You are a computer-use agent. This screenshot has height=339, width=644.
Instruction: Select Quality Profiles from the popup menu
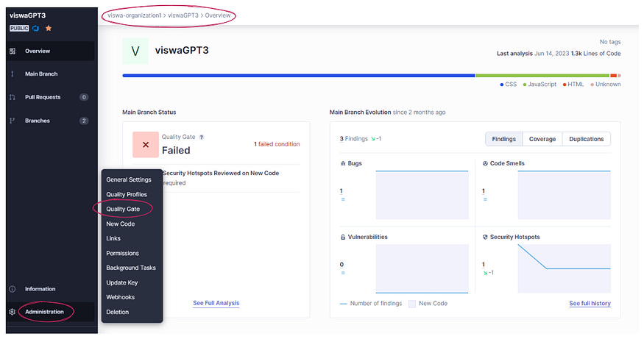click(x=127, y=195)
